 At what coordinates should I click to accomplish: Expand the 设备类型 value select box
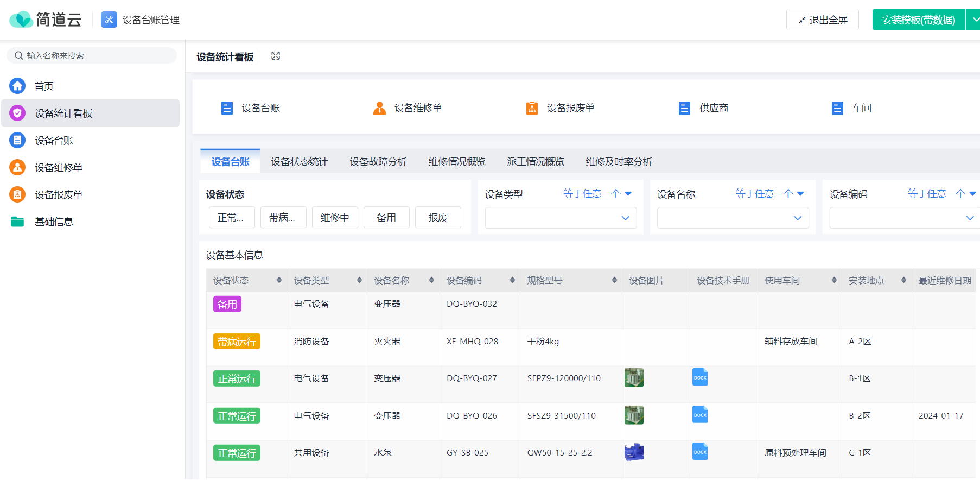click(x=561, y=218)
